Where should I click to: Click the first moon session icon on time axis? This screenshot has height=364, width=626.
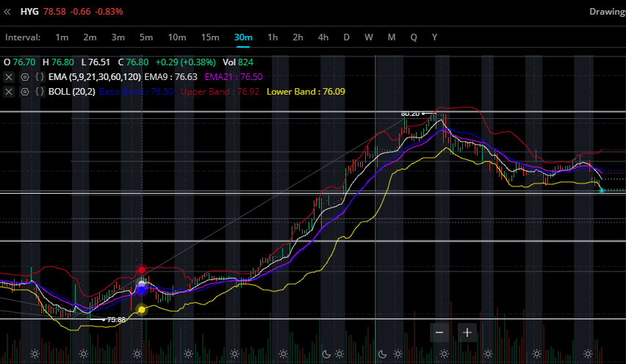coord(326,354)
